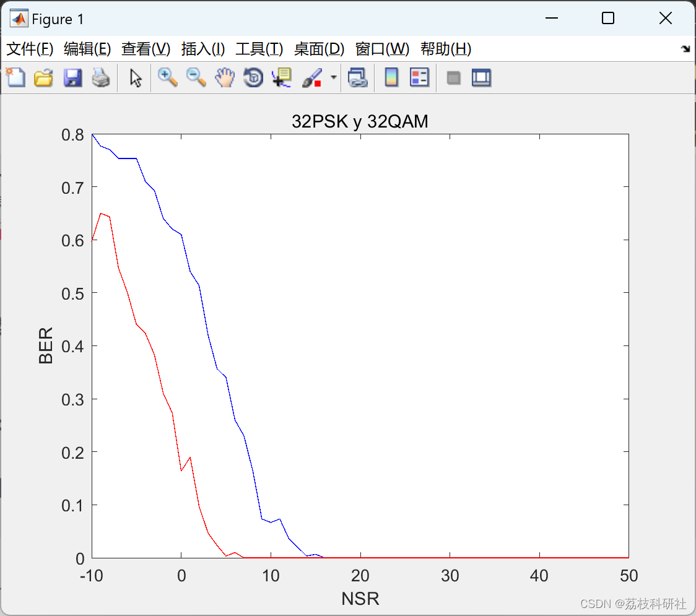Save the figure with the disk icon
This screenshot has height=616, width=696.
[72, 77]
